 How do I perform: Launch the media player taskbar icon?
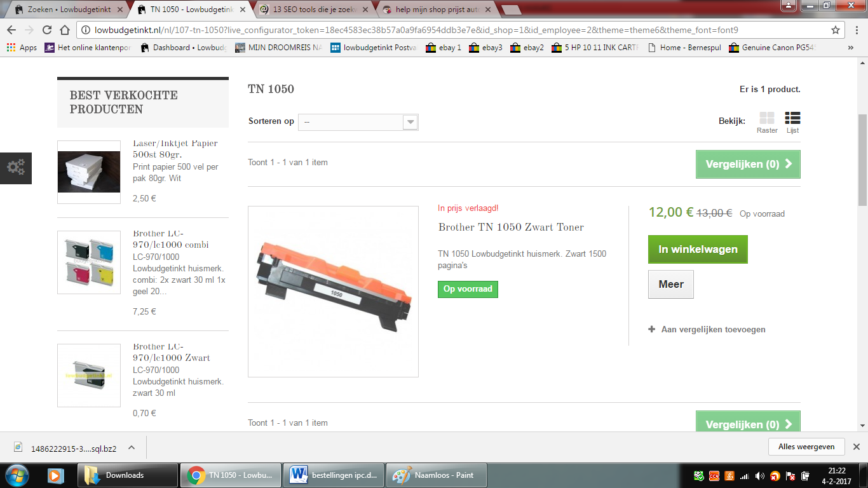(x=55, y=475)
